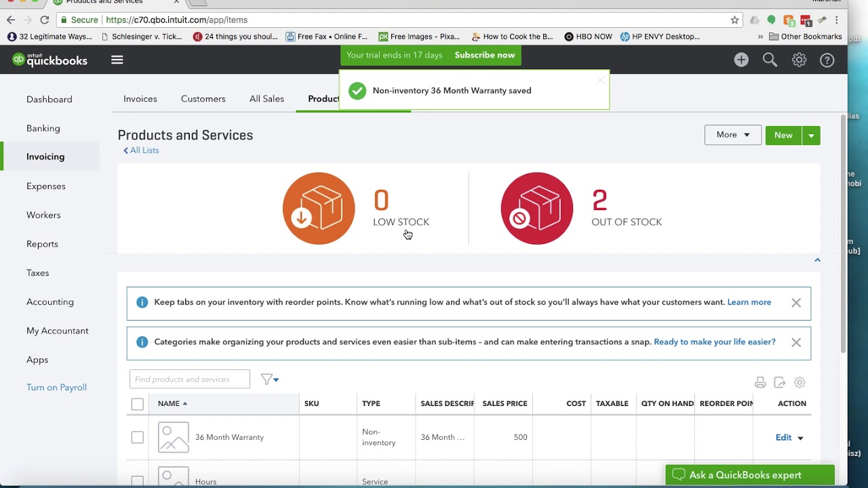Sort by Name column header
The width and height of the screenshot is (868, 488).
coord(172,403)
